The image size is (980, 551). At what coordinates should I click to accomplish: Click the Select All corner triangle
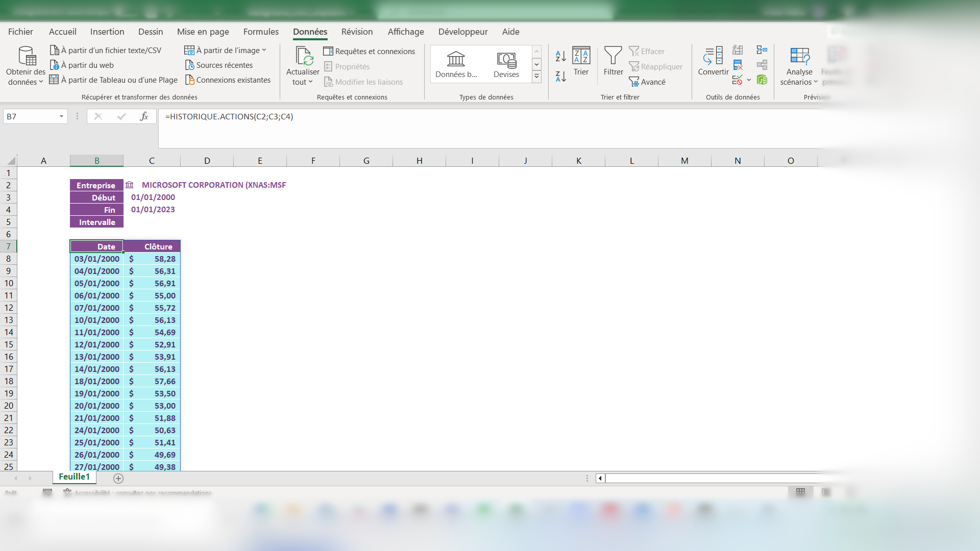11,161
